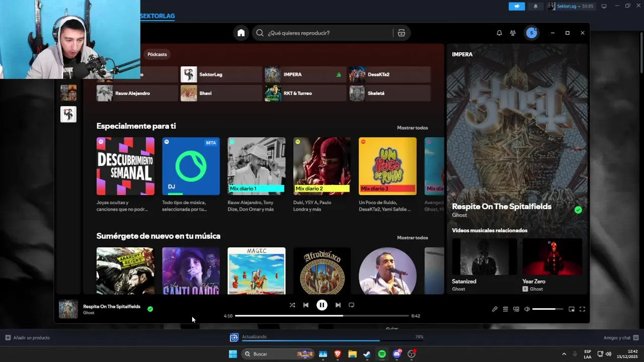The width and height of the screenshot is (644, 362).
Task: Open SektorLag shortcut tile
Action: point(221,74)
